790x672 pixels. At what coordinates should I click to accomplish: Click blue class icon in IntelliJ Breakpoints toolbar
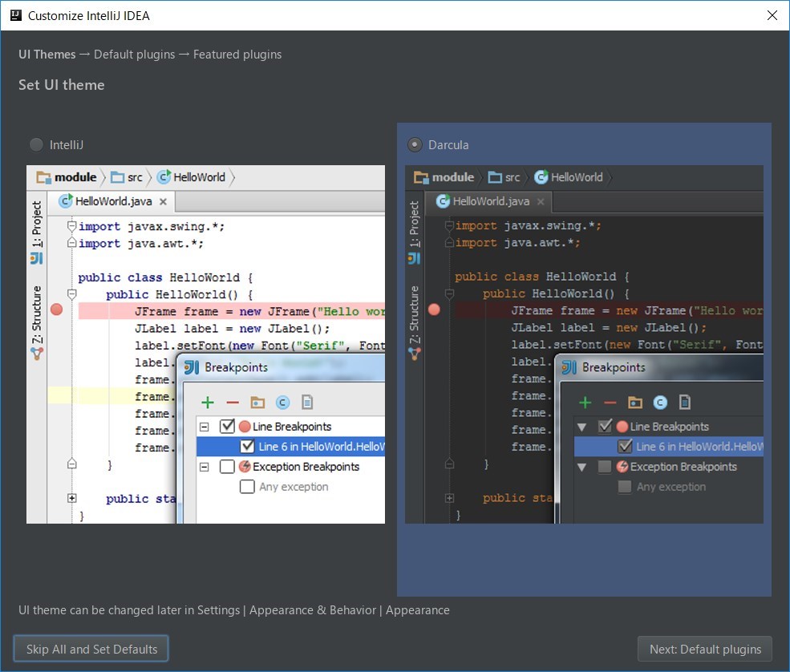click(x=282, y=402)
